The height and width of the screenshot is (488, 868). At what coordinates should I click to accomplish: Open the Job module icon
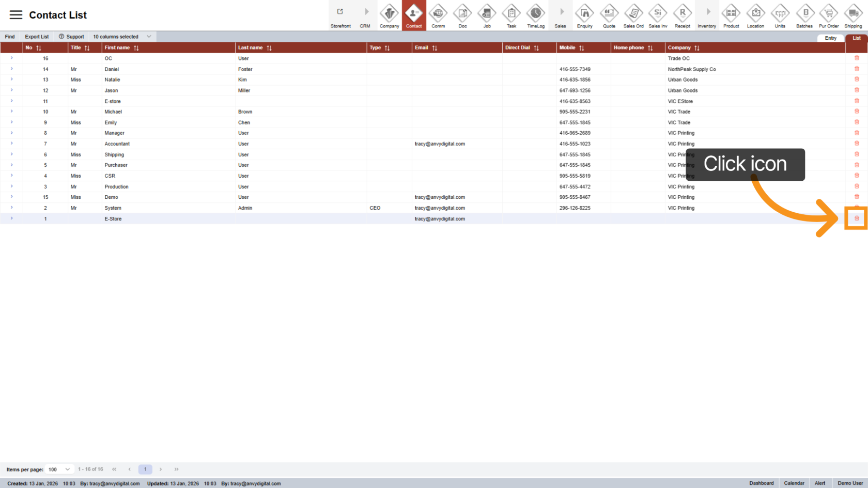point(487,15)
